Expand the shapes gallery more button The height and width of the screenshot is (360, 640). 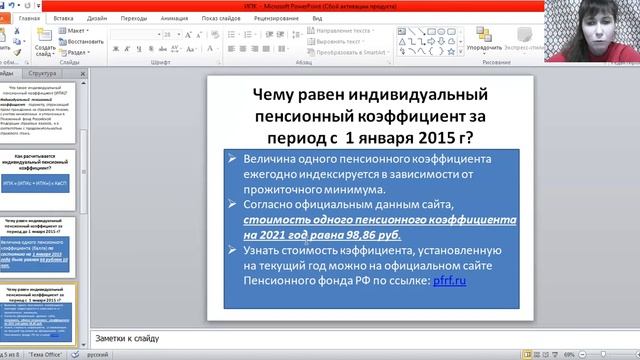[461, 52]
